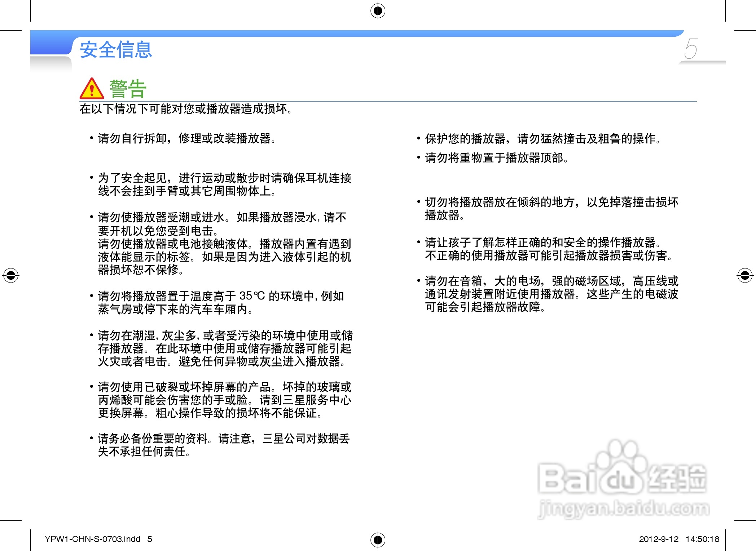This screenshot has width=756, height=551.
Task: Click the top center registration mark
Action: [378, 11]
